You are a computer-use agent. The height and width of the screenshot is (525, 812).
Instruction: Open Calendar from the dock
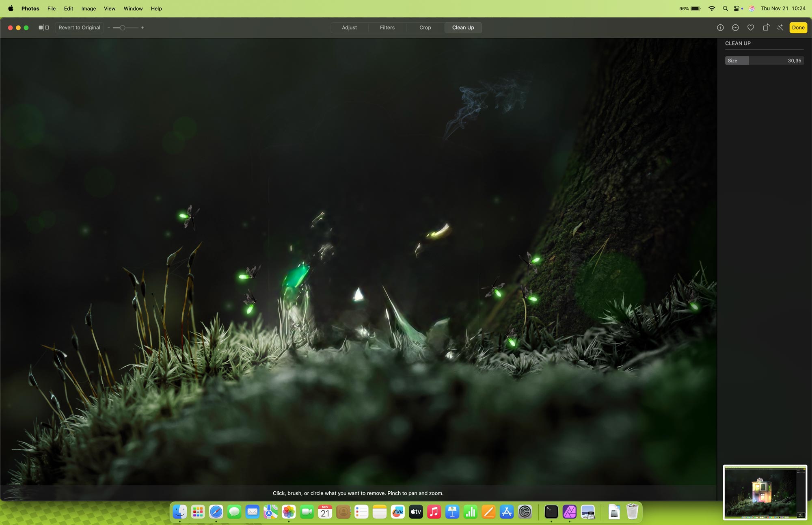coord(325,512)
